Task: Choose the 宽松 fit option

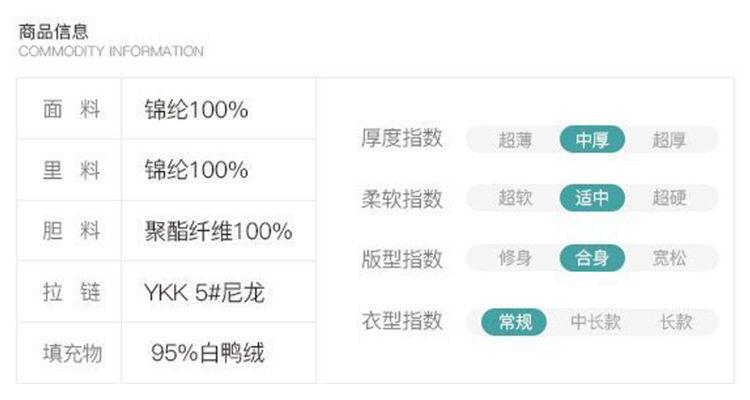Action: [669, 259]
